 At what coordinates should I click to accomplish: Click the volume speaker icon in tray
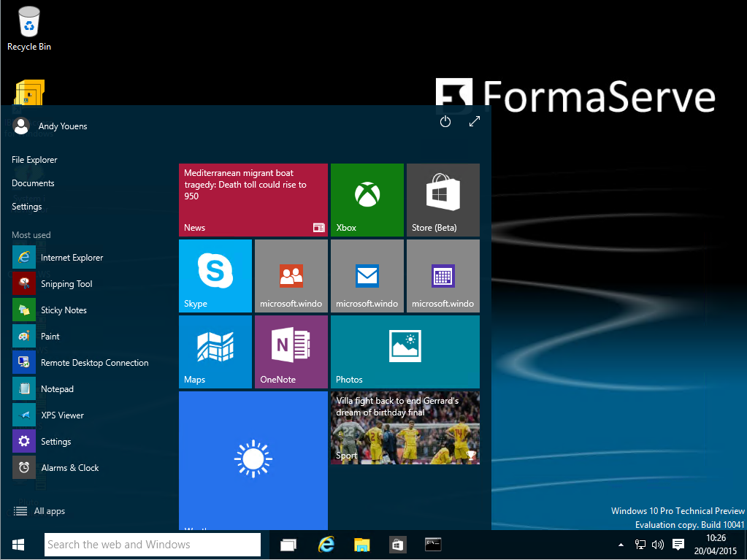[657, 545]
